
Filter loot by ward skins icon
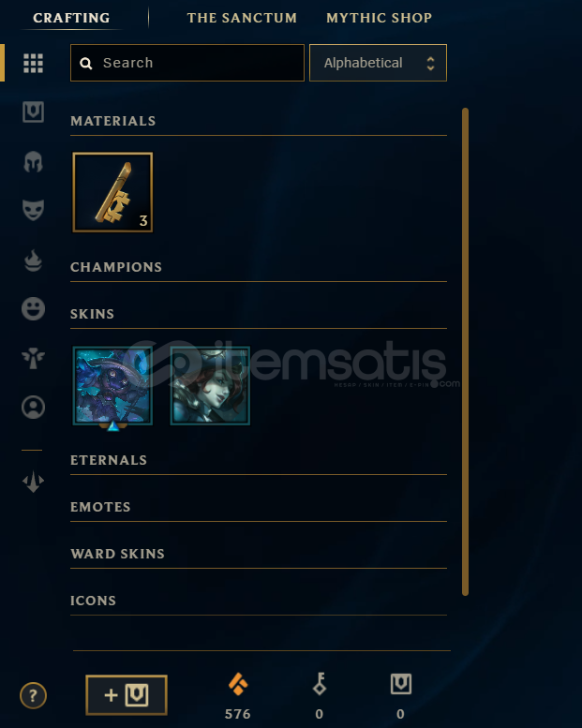[x=33, y=358]
